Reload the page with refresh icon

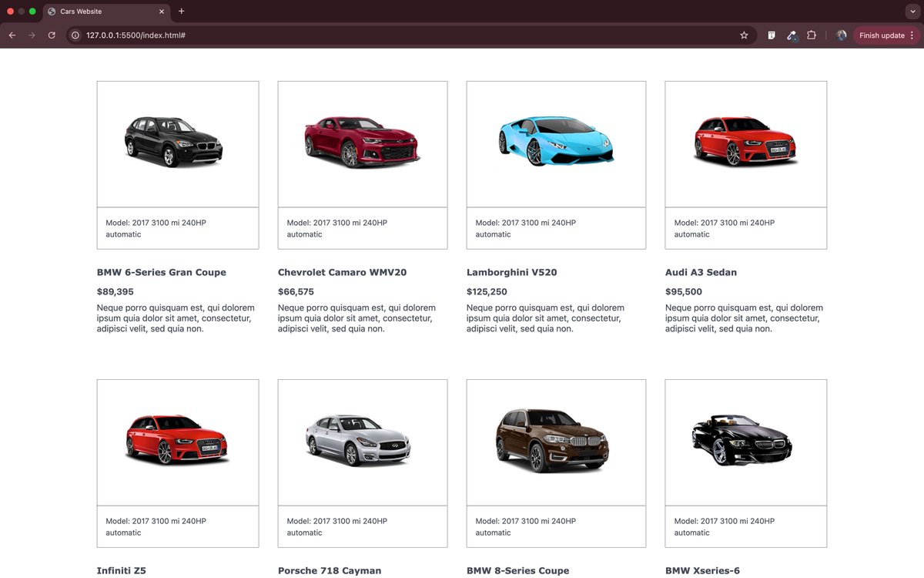(52, 35)
